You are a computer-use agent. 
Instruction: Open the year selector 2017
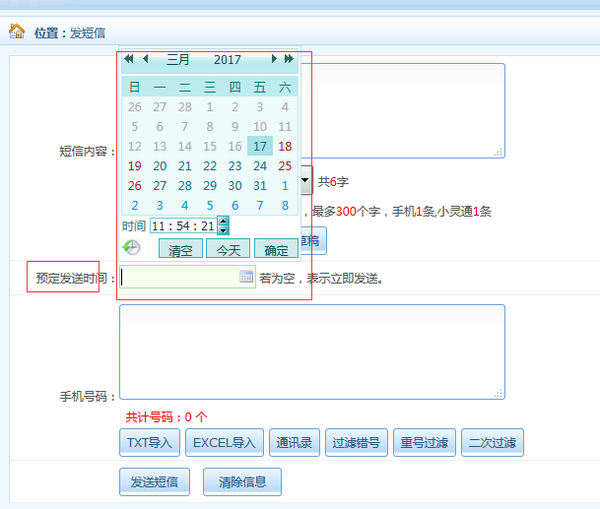227,60
